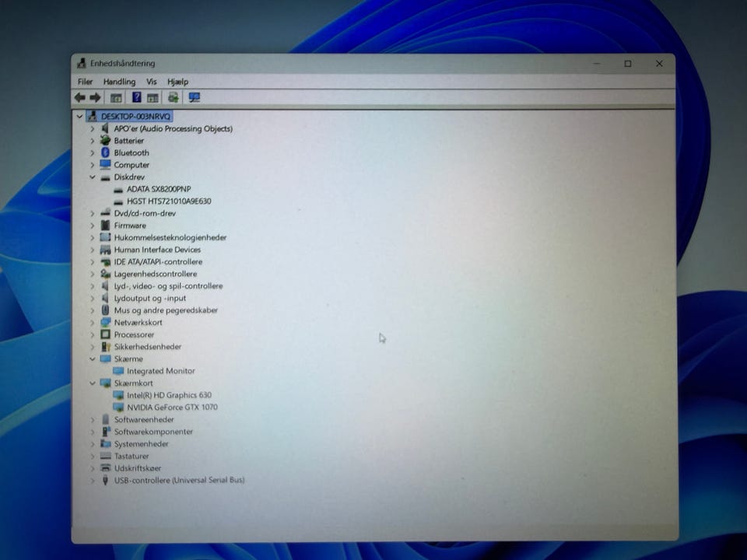This screenshot has width=747, height=560.
Task: Click the NVIDIA GeForce GTX 1070 device
Action: (172, 407)
